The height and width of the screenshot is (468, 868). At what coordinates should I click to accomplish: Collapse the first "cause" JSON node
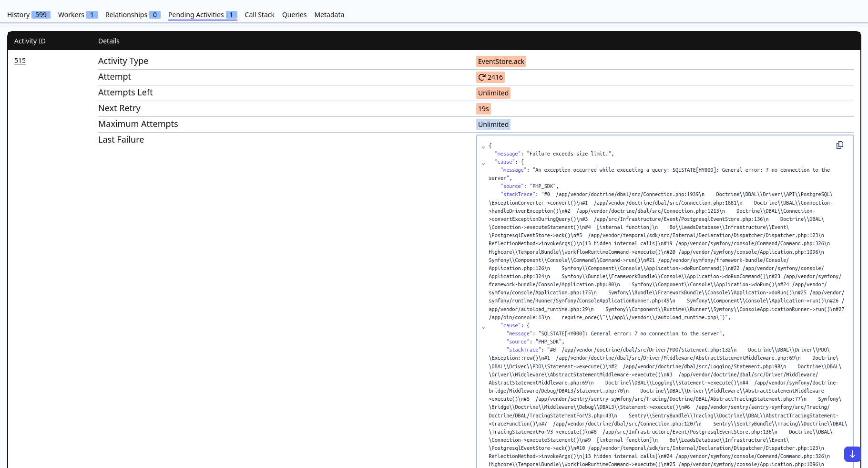(483, 164)
